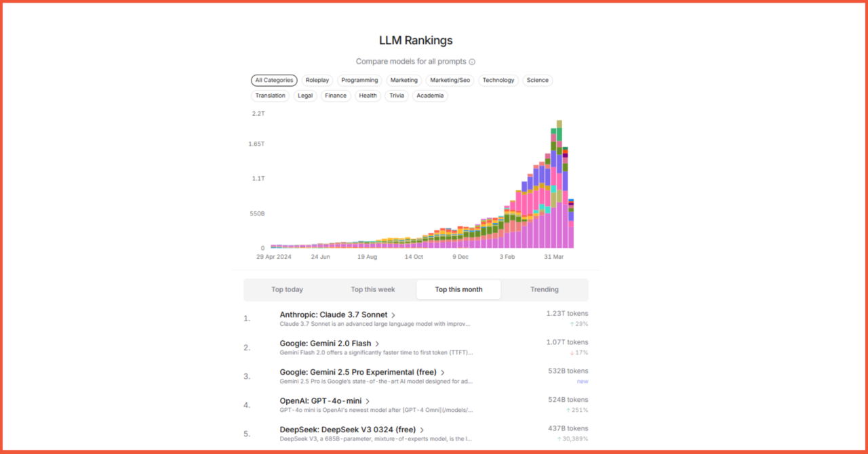Screen dimensions: 868x454
Task: Click chevron next to Gemini 2.0 Flash
Action: [377, 344]
